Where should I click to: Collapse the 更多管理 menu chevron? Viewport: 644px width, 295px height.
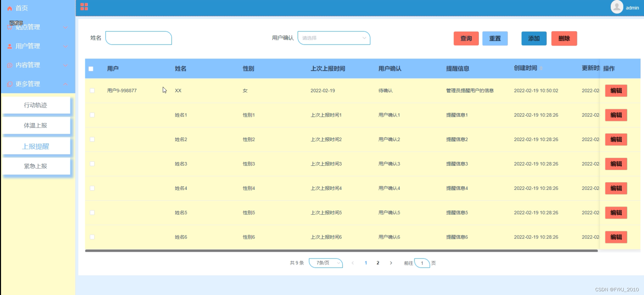[x=66, y=84]
